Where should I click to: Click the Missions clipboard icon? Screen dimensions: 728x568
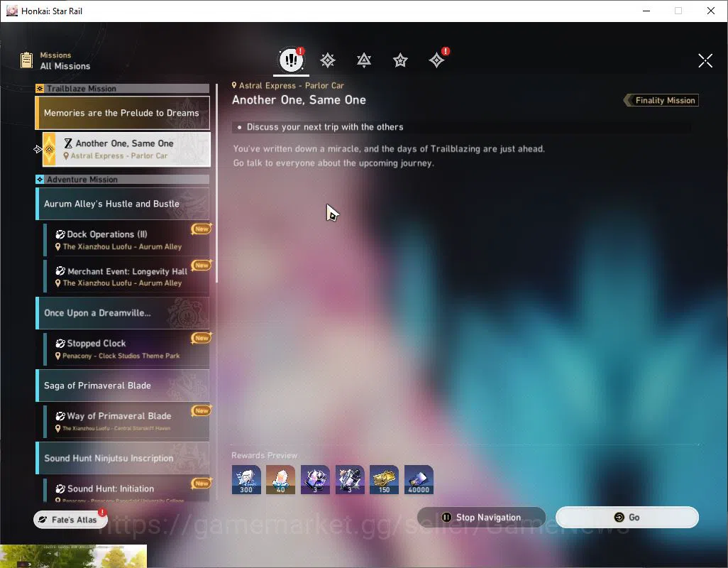[x=26, y=60]
